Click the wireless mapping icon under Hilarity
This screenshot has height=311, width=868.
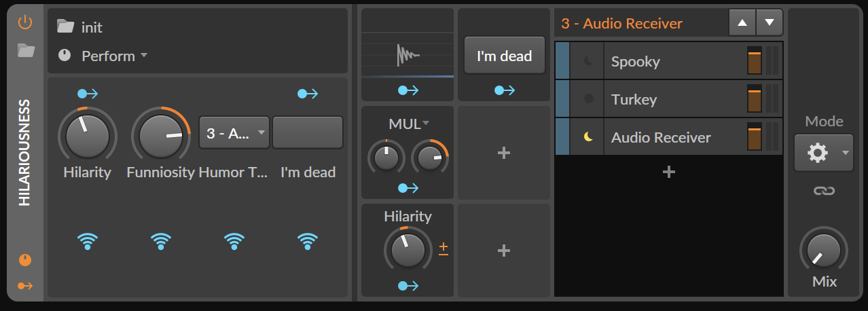click(x=88, y=240)
